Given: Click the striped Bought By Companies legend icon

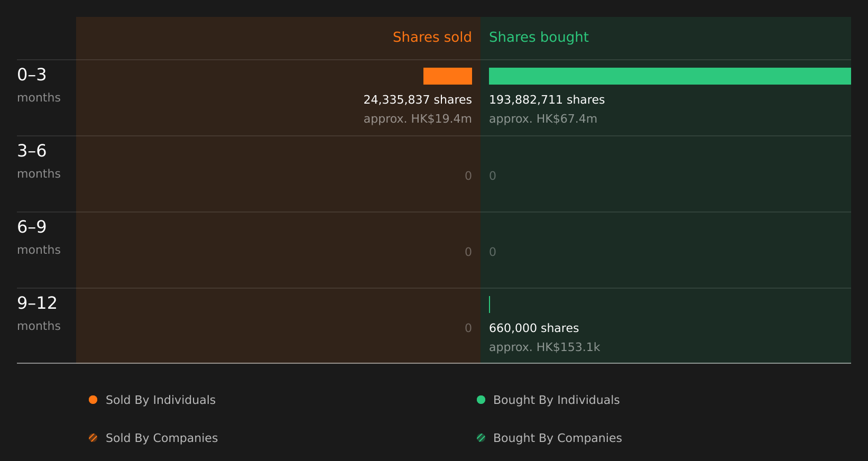Looking at the screenshot, I should [481, 438].
